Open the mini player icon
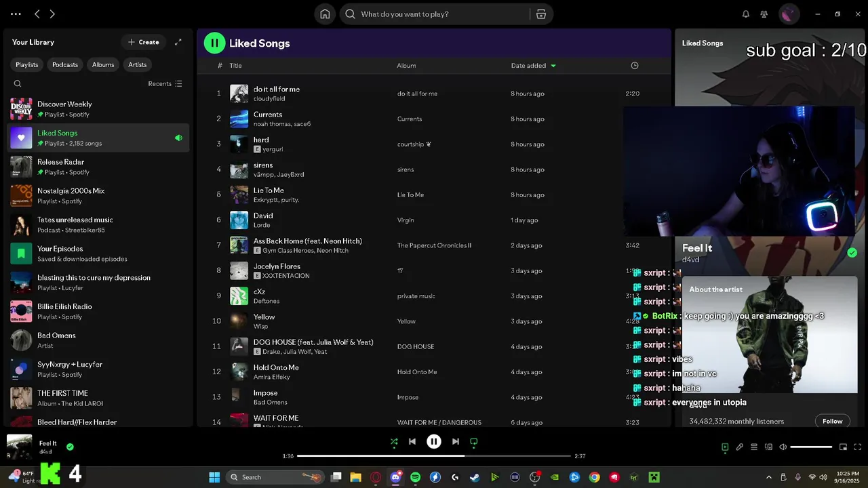The image size is (868, 488). 844,447
